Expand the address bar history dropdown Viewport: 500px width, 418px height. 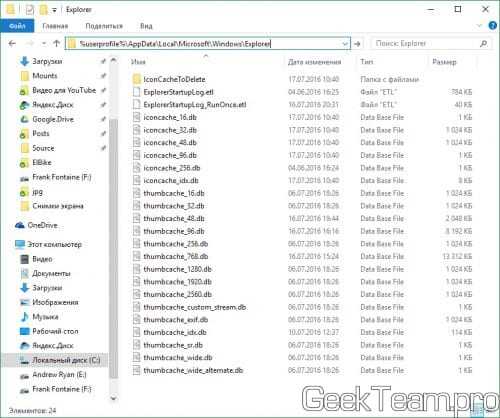(x=345, y=44)
